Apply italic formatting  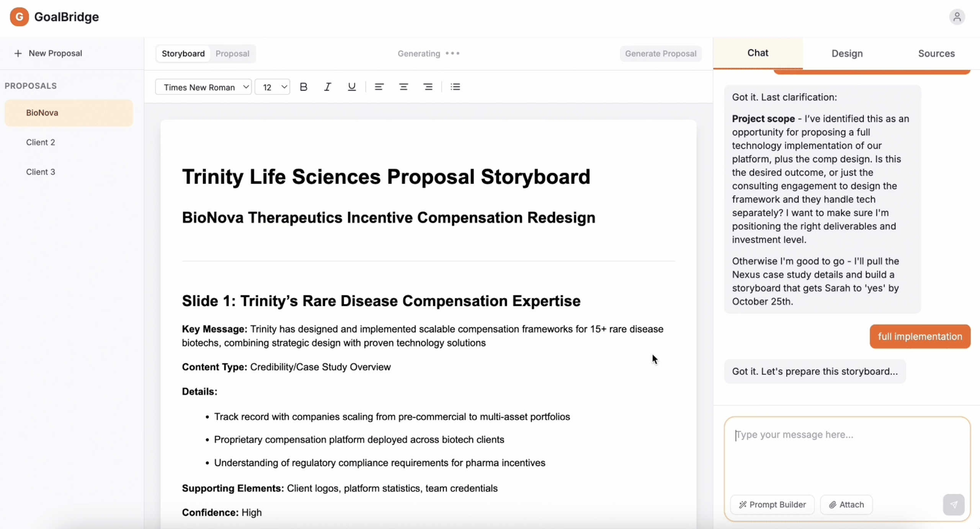point(328,87)
